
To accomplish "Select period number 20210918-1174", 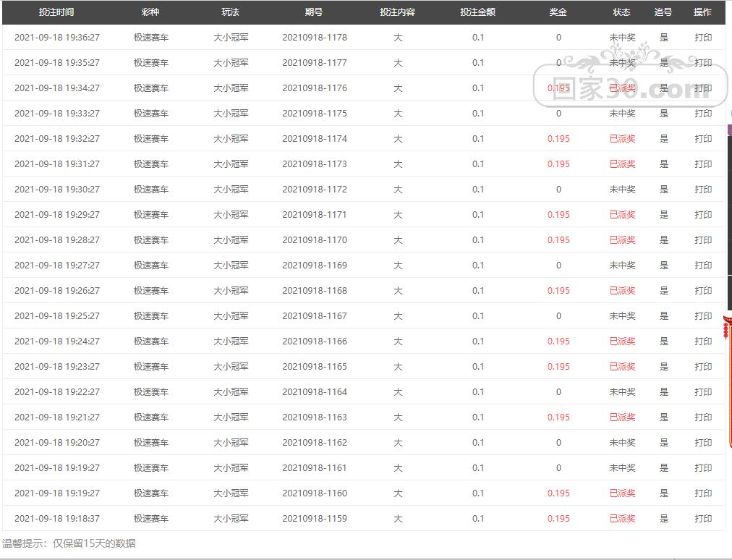I will pos(315,139).
